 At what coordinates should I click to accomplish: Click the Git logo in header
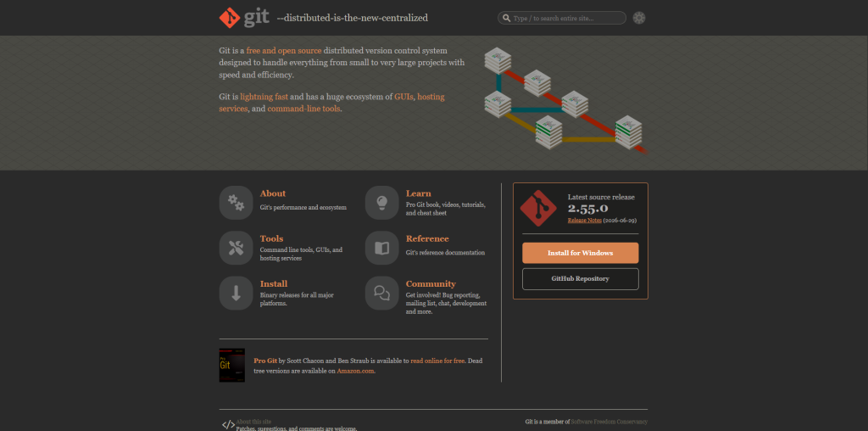[244, 18]
